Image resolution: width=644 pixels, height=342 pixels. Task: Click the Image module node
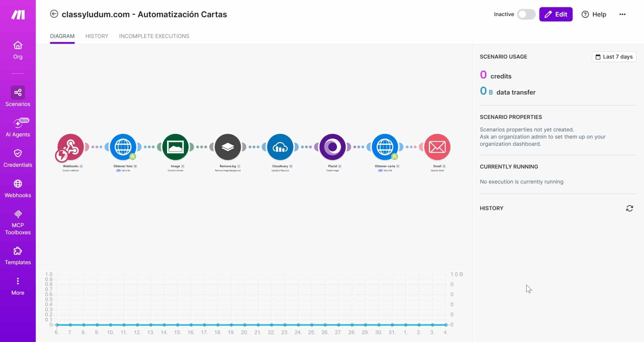(x=175, y=147)
